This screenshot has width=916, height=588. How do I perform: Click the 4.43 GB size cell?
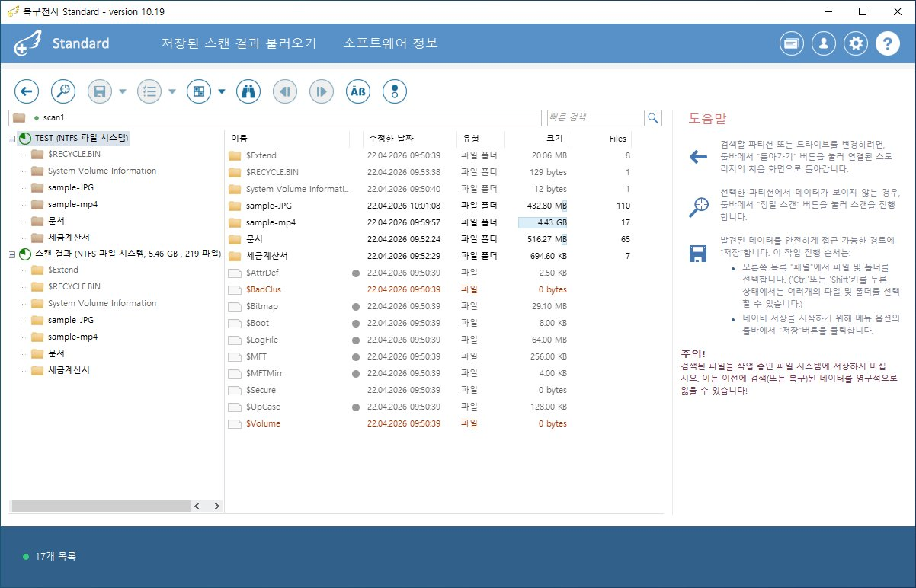(x=542, y=222)
